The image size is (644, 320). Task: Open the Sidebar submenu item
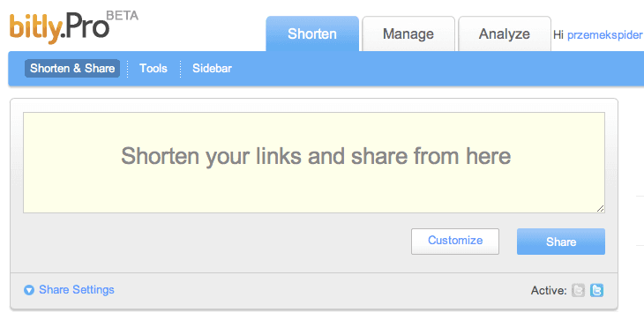coord(212,68)
